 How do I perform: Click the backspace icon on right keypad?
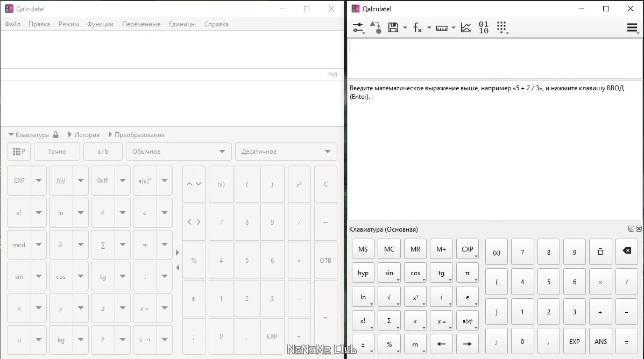pos(626,252)
